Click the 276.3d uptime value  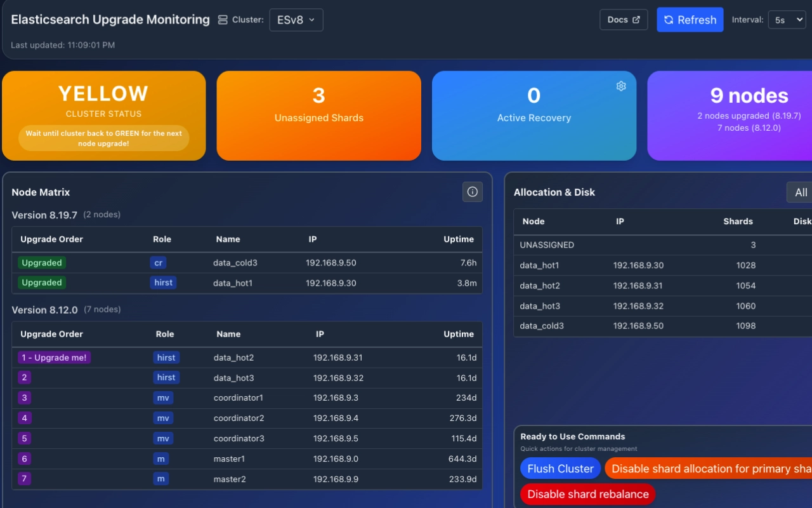tap(462, 419)
